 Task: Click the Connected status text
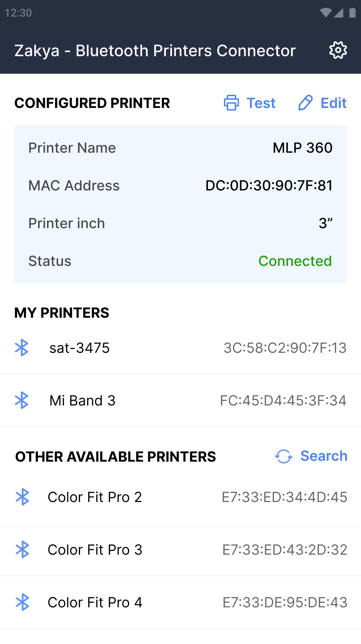pyautogui.click(x=295, y=261)
